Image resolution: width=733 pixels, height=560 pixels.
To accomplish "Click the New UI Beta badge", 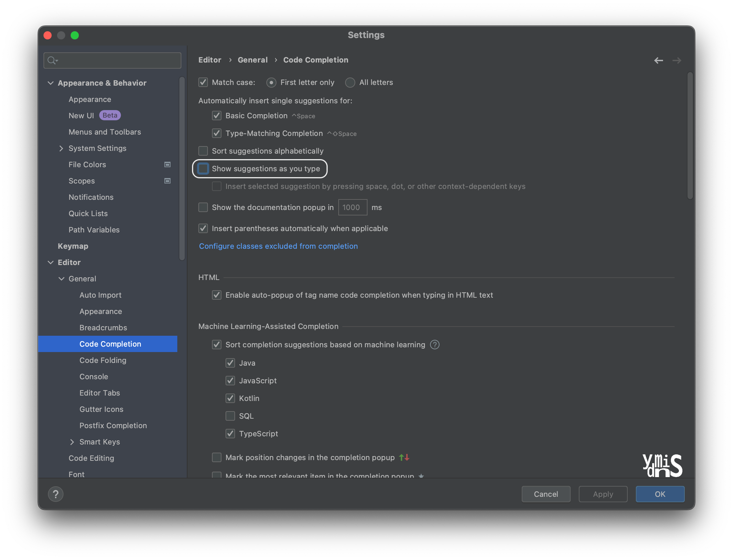I will [x=110, y=116].
